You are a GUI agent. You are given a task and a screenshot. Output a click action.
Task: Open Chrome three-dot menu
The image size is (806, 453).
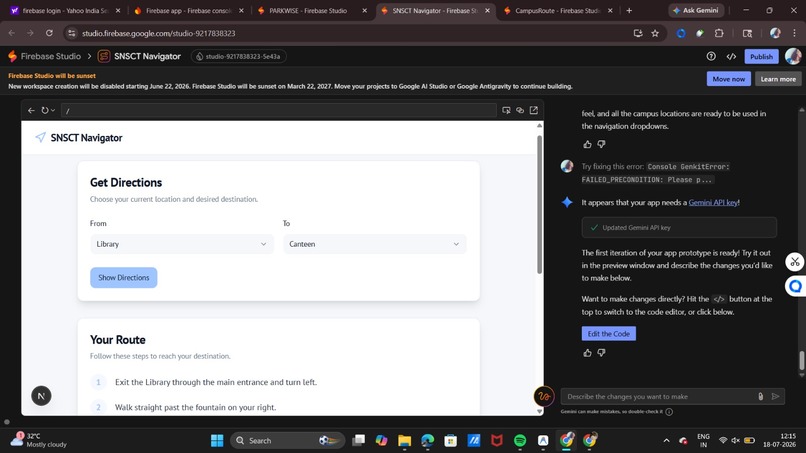794,33
